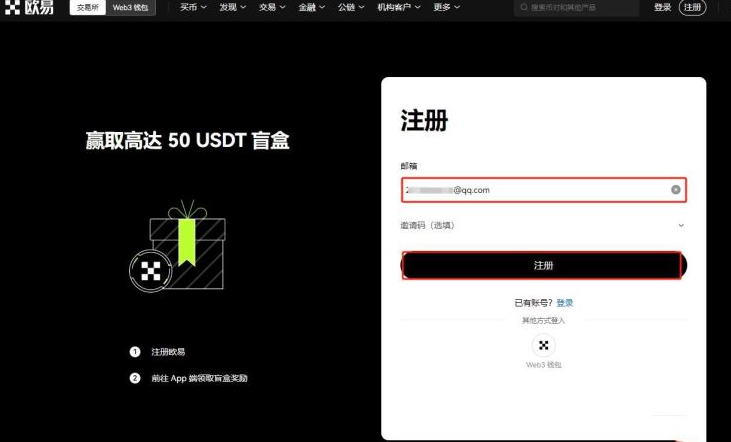The height and width of the screenshot is (442, 731).
Task: Click 登录 in the top navigation bar
Action: [x=662, y=8]
